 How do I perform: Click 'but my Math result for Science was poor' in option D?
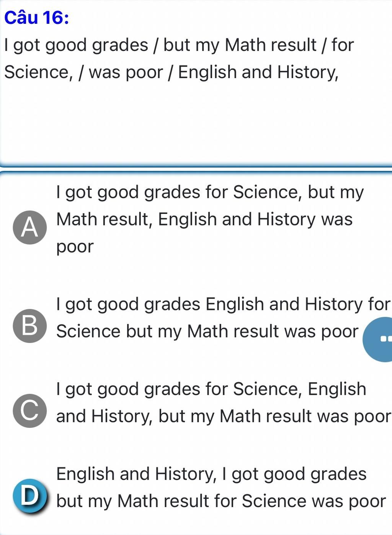click(x=221, y=501)
